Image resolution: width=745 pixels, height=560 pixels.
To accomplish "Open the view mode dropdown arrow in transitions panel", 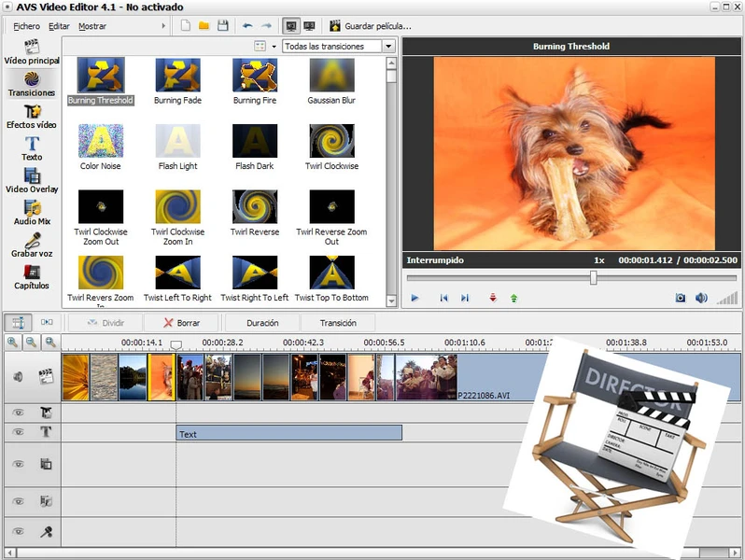I will (x=273, y=46).
